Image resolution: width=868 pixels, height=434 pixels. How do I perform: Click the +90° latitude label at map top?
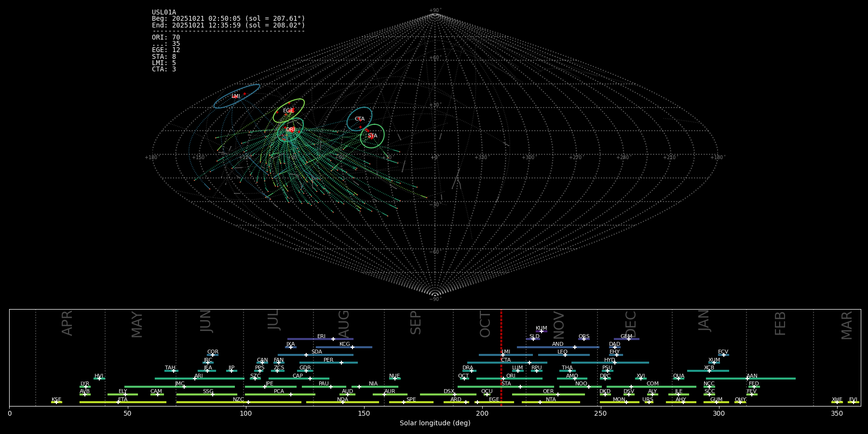[435, 11]
